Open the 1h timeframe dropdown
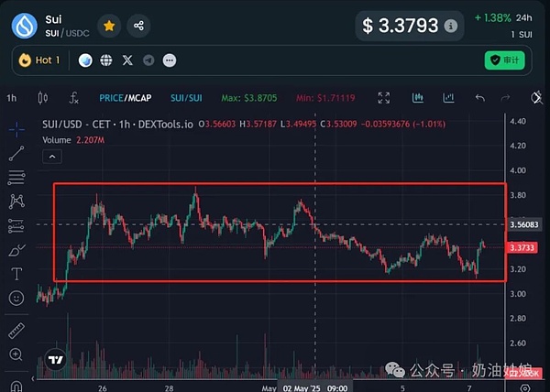 (12, 98)
